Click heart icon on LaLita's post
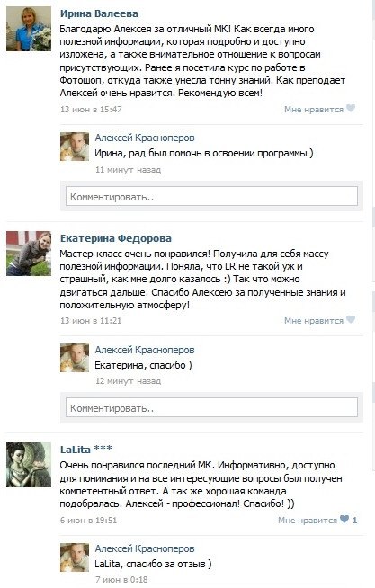Image resolution: width=375 pixels, height=588 pixels. (344, 520)
